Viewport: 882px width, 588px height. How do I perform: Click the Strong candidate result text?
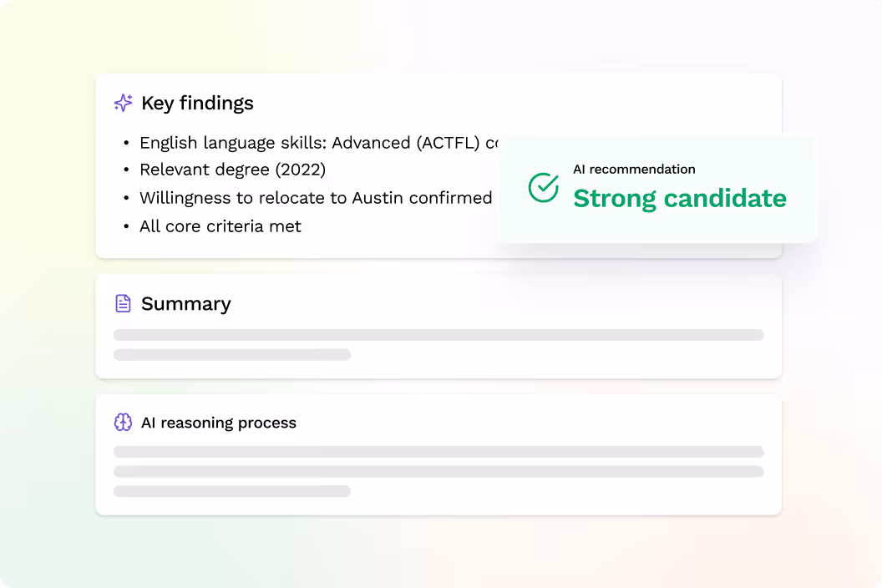pos(680,199)
